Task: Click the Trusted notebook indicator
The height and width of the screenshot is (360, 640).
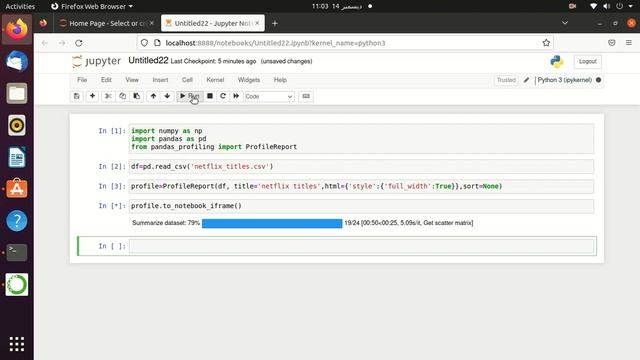Action: pyautogui.click(x=506, y=80)
